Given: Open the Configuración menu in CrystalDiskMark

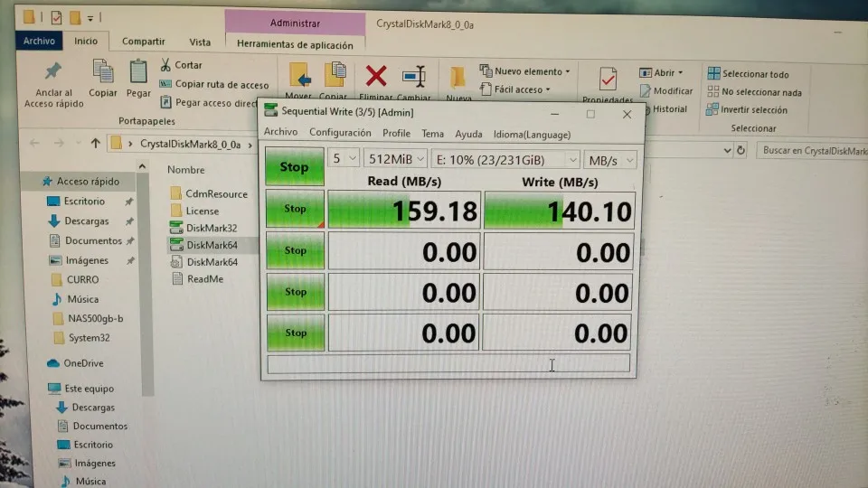Looking at the screenshot, I should pyautogui.click(x=340, y=133).
